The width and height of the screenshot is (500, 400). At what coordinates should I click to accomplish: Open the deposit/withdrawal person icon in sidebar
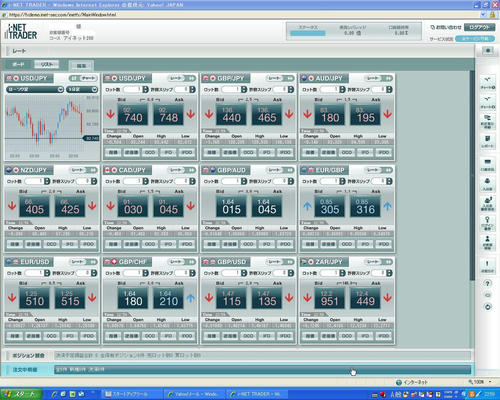pos(487,184)
